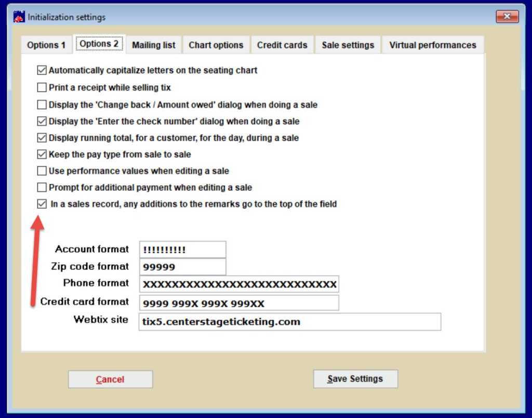Uncheck display running total during a sale

42,138
